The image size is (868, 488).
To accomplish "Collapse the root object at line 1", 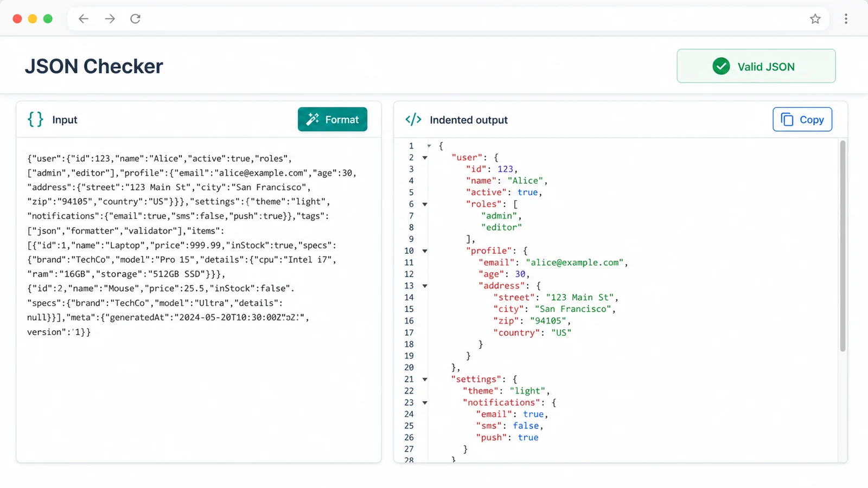I will [x=429, y=146].
